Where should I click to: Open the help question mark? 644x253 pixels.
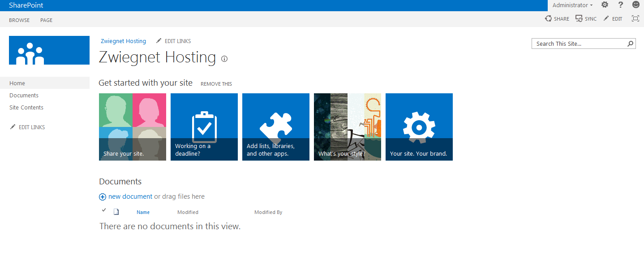[x=620, y=5]
